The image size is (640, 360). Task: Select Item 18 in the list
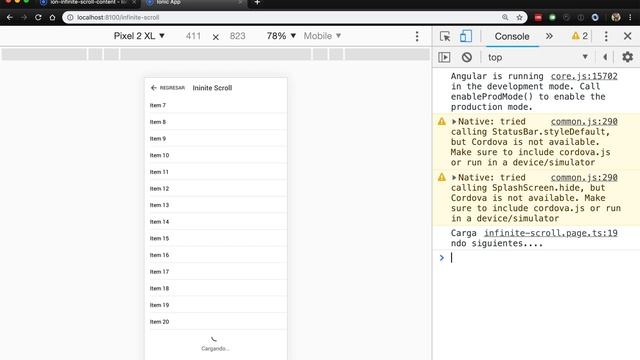216,289
